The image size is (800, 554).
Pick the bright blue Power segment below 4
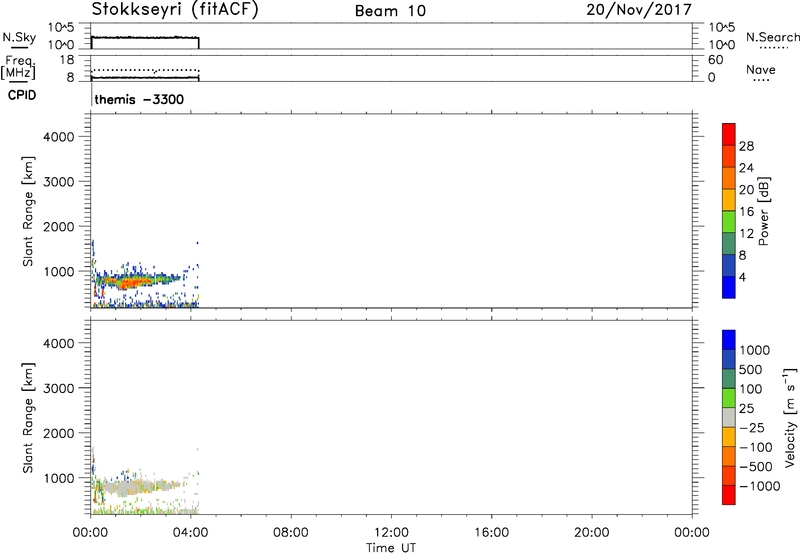tap(729, 287)
